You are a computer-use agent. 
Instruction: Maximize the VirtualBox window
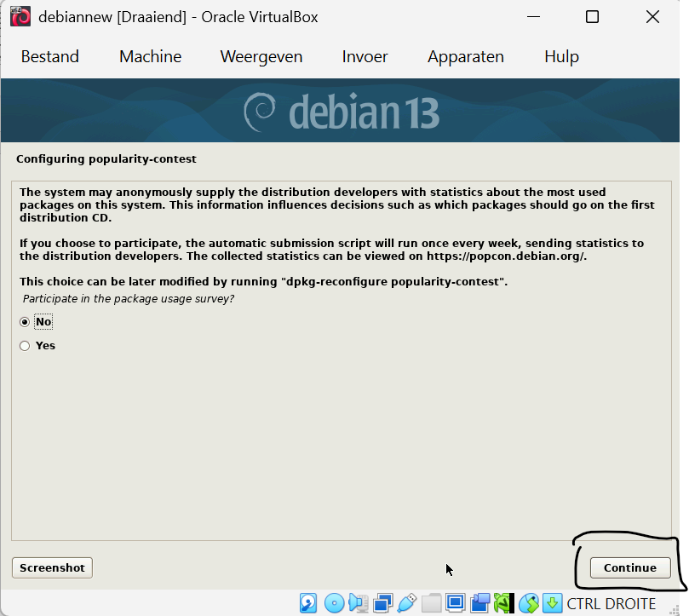coord(592,17)
